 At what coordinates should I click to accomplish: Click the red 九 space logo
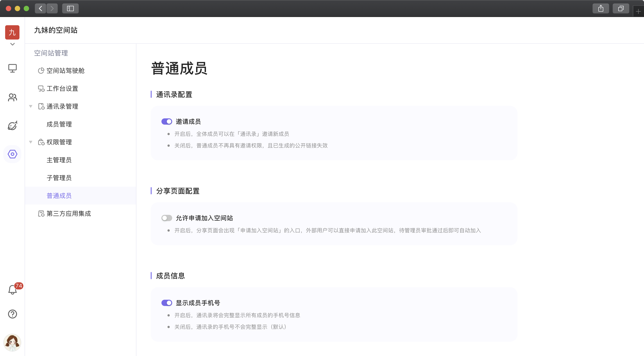coord(12,32)
